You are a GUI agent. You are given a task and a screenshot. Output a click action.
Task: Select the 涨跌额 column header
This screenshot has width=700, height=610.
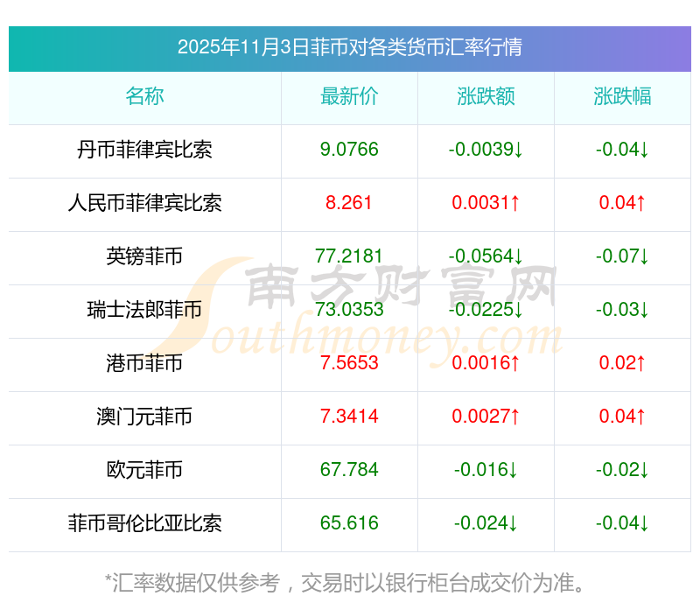pyautogui.click(x=486, y=96)
